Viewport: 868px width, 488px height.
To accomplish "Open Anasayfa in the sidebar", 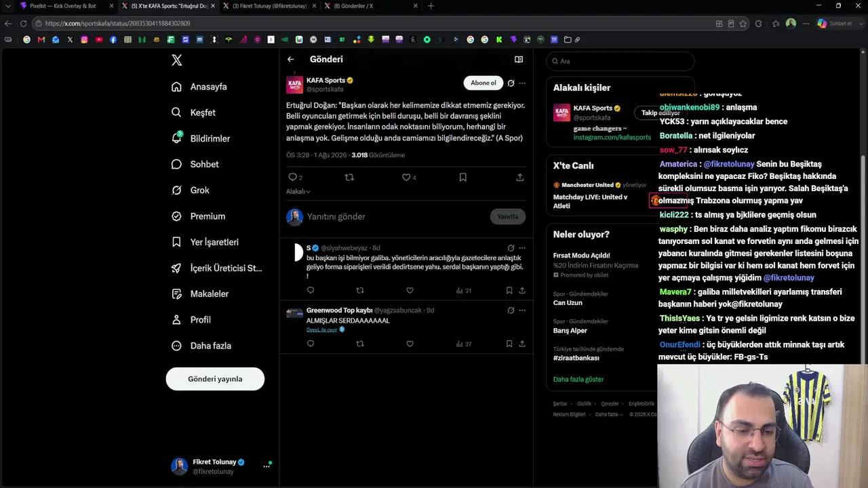I will (x=199, y=87).
